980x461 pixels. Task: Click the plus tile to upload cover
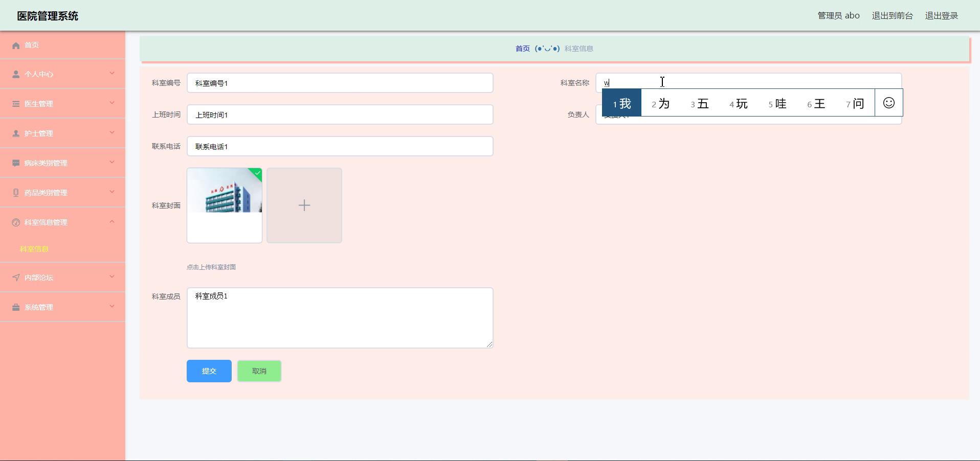[x=304, y=205]
